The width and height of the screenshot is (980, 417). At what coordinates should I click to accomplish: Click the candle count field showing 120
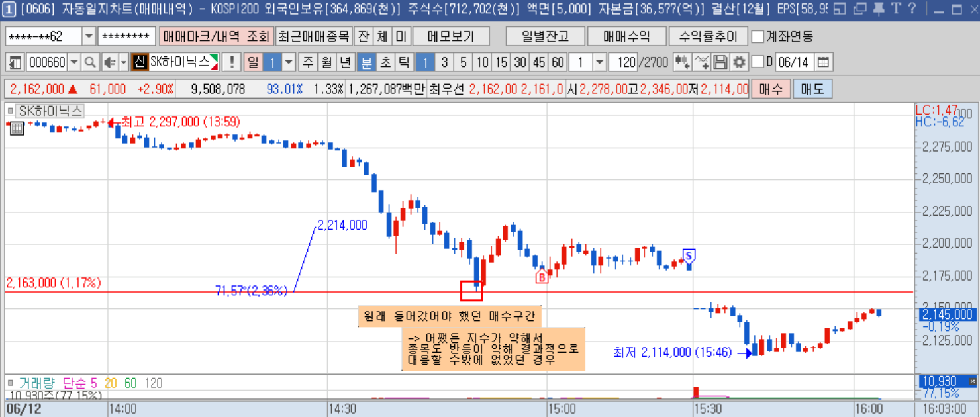point(622,63)
